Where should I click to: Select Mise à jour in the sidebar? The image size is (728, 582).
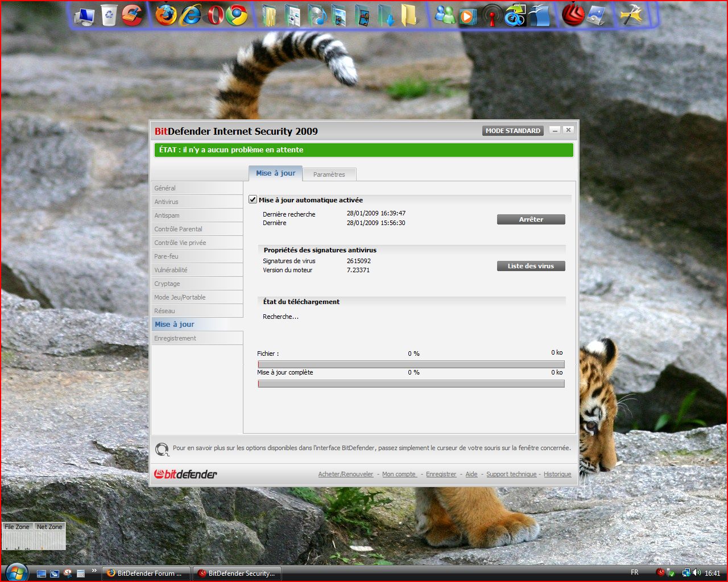[197, 325]
